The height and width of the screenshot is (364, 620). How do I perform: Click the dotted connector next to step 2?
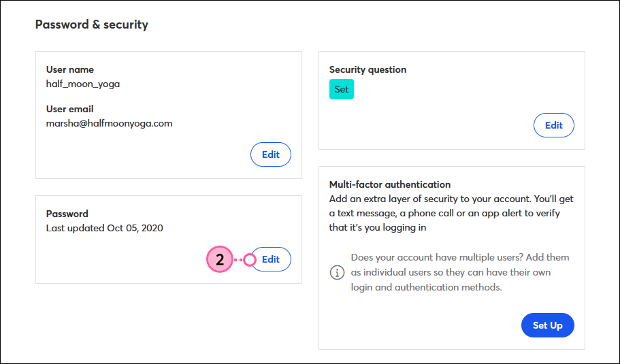(x=238, y=260)
